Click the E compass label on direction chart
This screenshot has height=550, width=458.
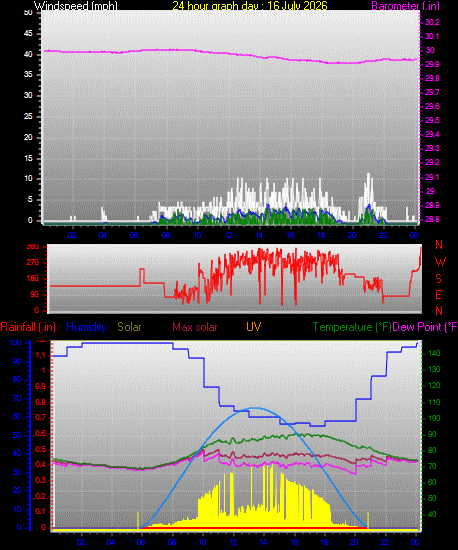pyautogui.click(x=438, y=295)
